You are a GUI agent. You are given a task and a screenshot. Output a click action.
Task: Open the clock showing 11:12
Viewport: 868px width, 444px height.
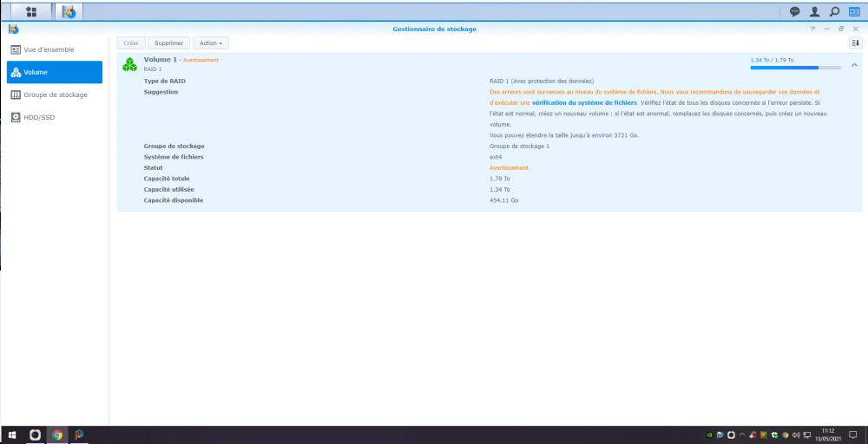pos(828,434)
